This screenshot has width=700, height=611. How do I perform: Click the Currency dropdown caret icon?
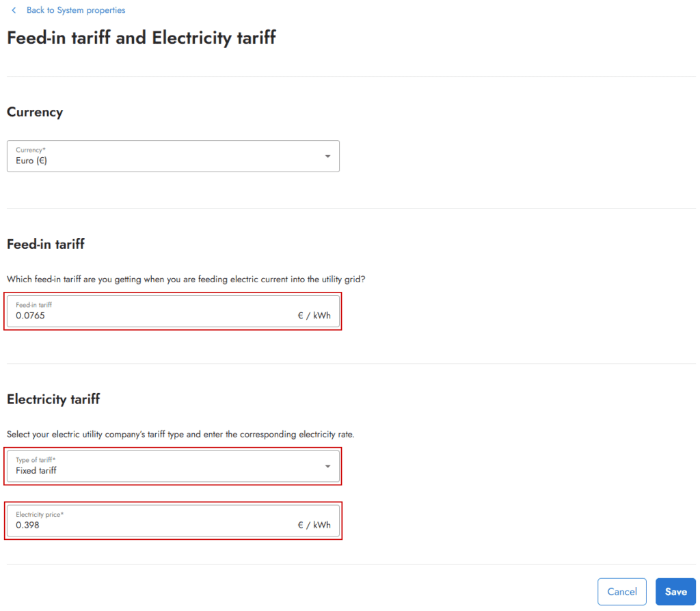click(x=327, y=156)
